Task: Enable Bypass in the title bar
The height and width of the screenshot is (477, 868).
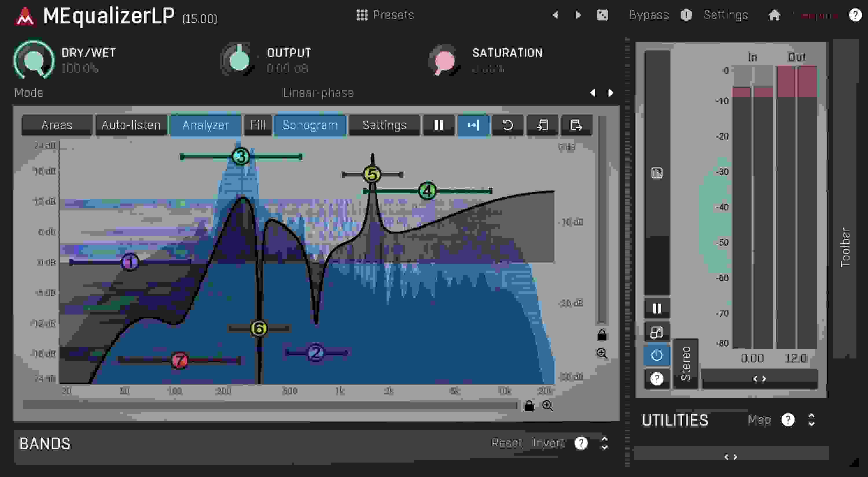Action: pos(649,15)
